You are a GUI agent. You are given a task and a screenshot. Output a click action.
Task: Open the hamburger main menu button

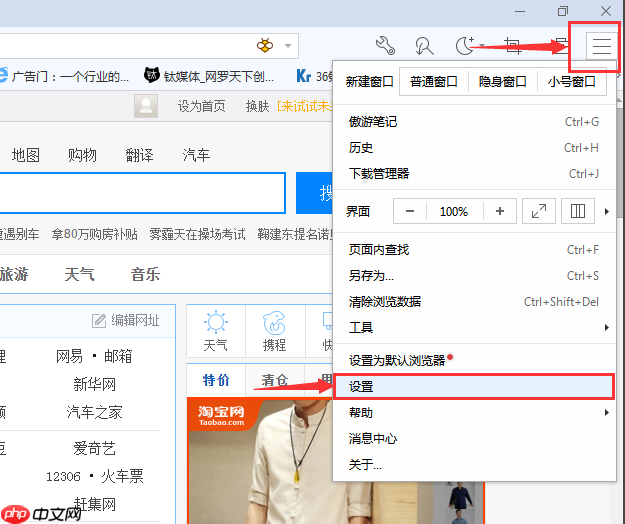[601, 46]
